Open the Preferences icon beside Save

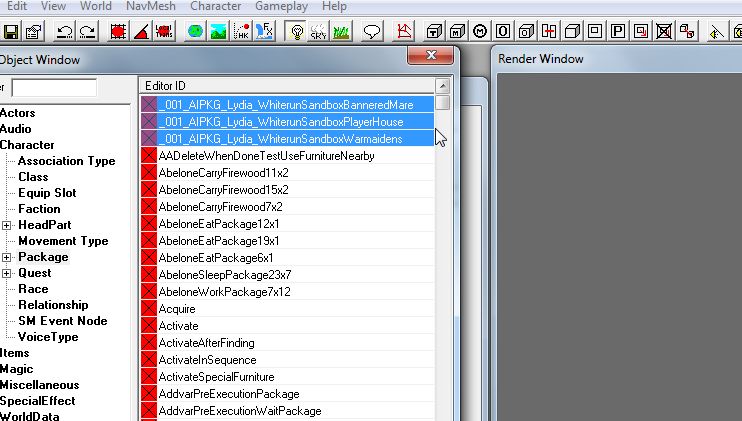[34, 32]
